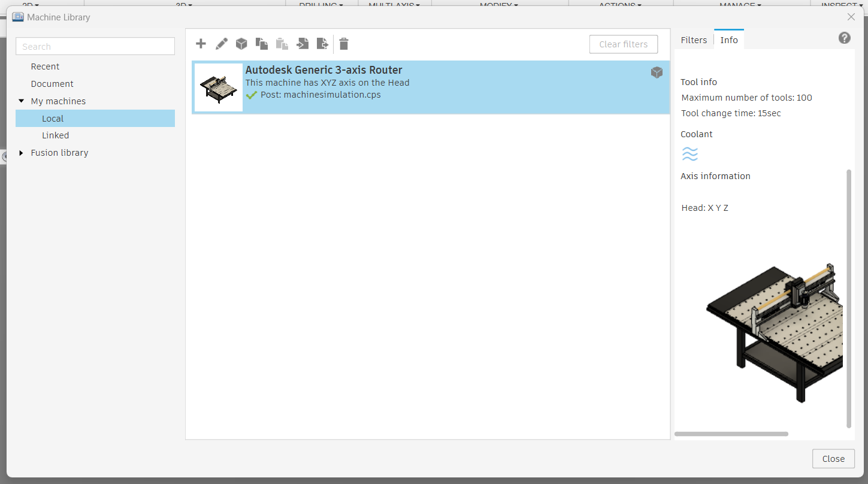The height and width of the screenshot is (484, 868).
Task: Click the 'Coolant' heading
Action: 697,134
